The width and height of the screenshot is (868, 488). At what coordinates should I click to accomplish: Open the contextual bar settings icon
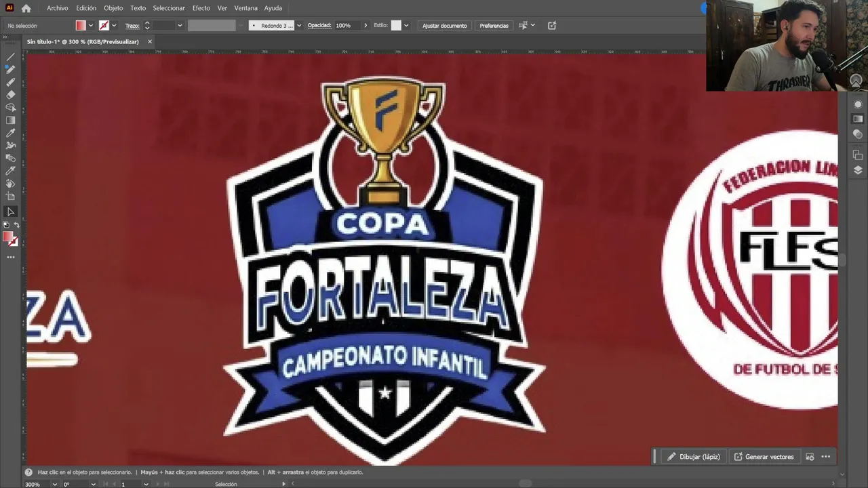click(810, 457)
